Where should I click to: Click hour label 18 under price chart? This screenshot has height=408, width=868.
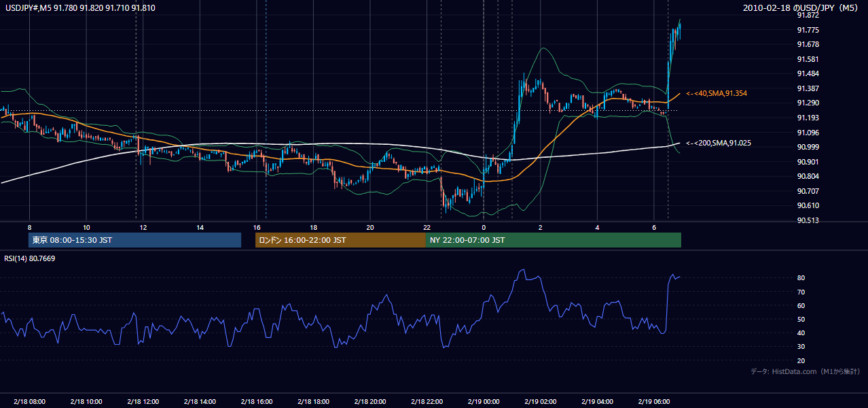coord(313,227)
